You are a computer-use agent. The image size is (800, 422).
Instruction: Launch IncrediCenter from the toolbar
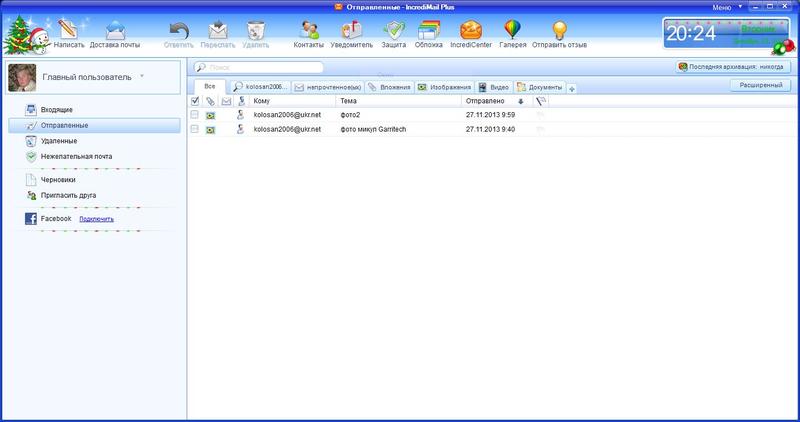(472, 30)
